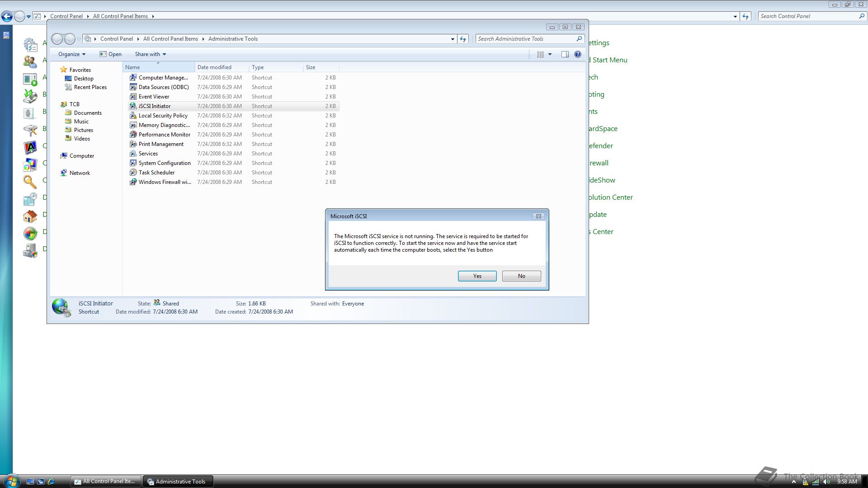This screenshot has height=488, width=868.
Task: Click the Open toolbar button
Action: (x=111, y=54)
